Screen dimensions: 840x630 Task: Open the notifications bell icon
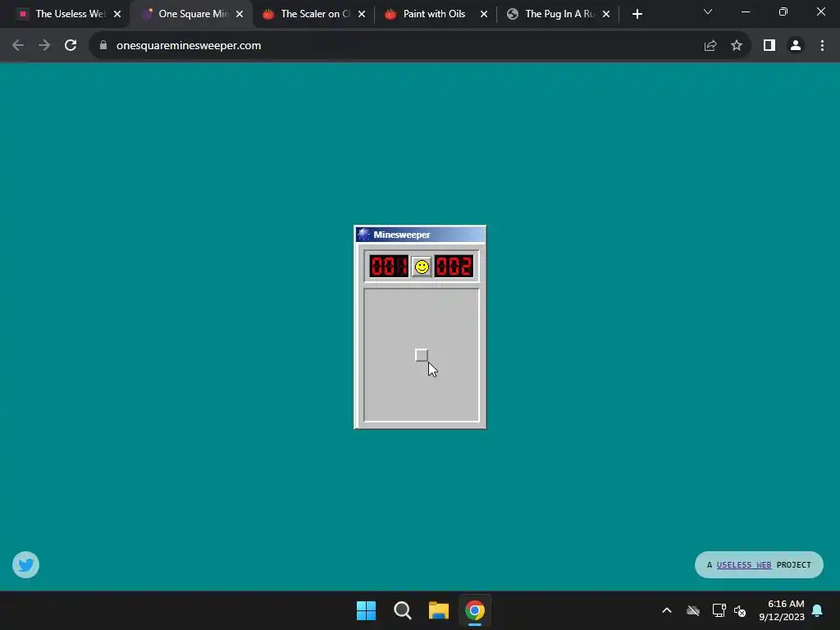(x=818, y=610)
